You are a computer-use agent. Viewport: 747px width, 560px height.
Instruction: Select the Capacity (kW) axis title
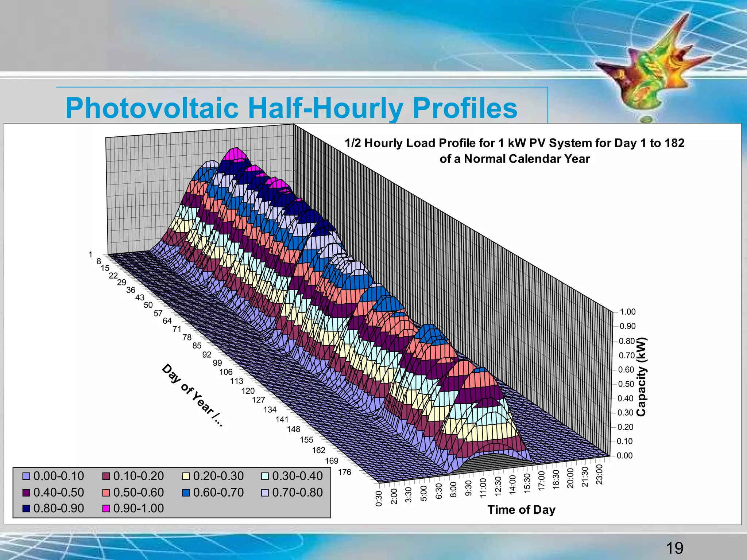(x=642, y=377)
